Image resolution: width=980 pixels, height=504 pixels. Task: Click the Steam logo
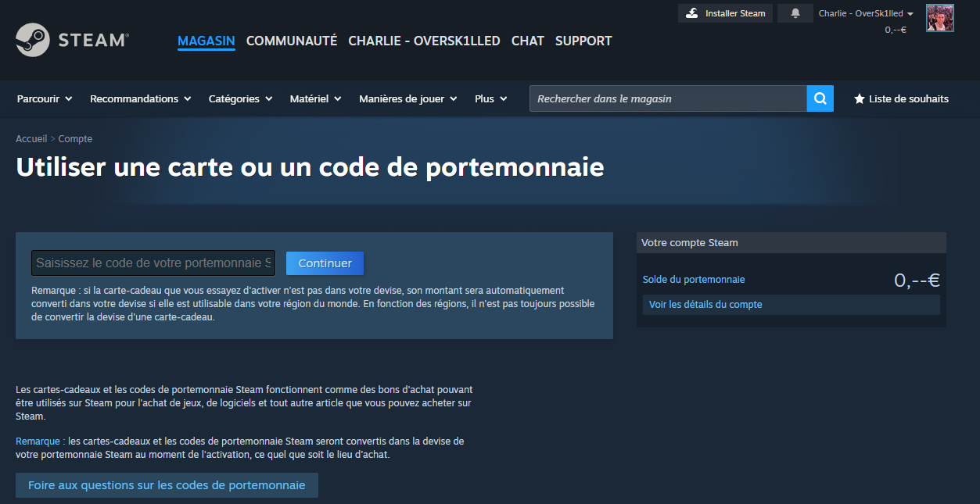coord(72,40)
